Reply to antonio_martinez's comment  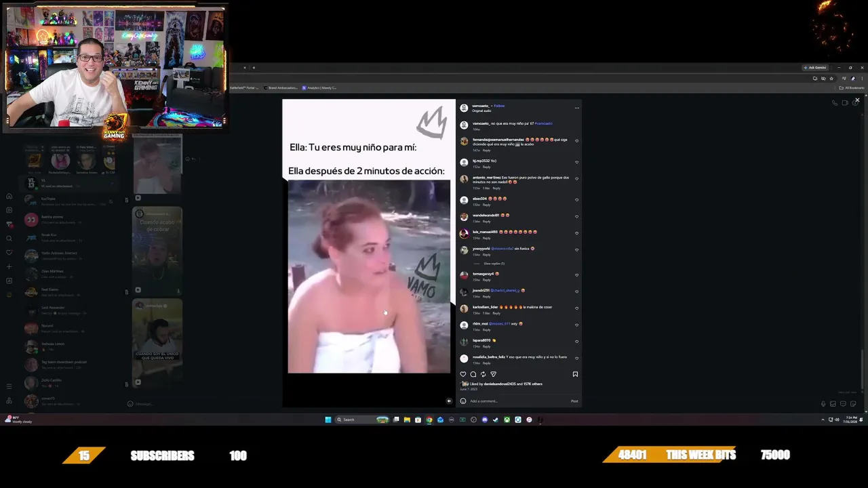(x=496, y=188)
